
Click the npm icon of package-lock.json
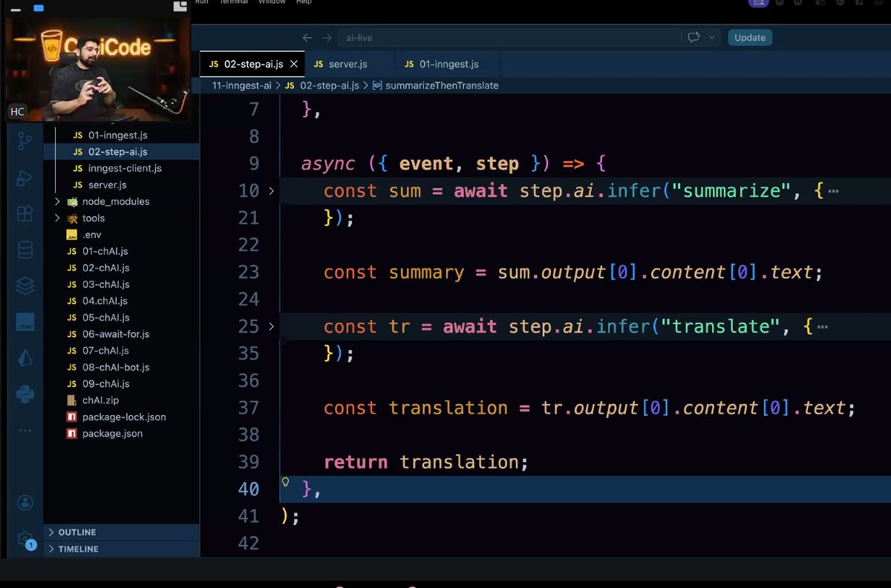(x=72, y=416)
